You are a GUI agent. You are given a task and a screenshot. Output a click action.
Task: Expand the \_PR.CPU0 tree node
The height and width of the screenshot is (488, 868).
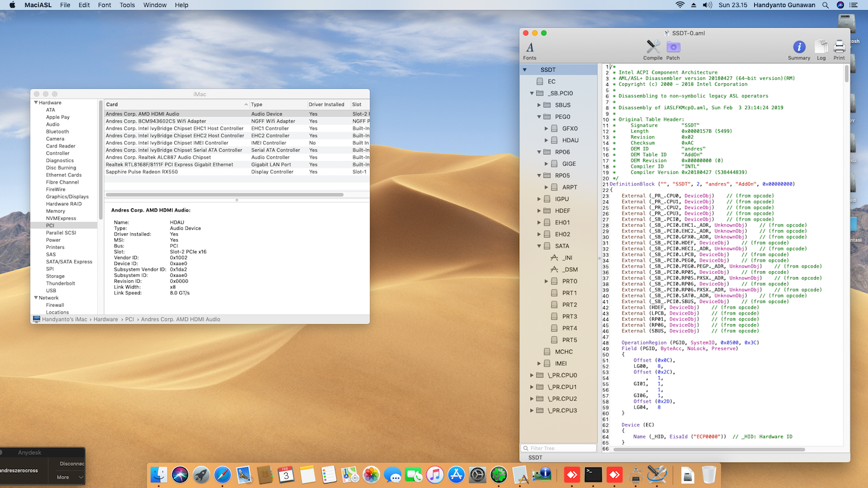tap(532, 375)
